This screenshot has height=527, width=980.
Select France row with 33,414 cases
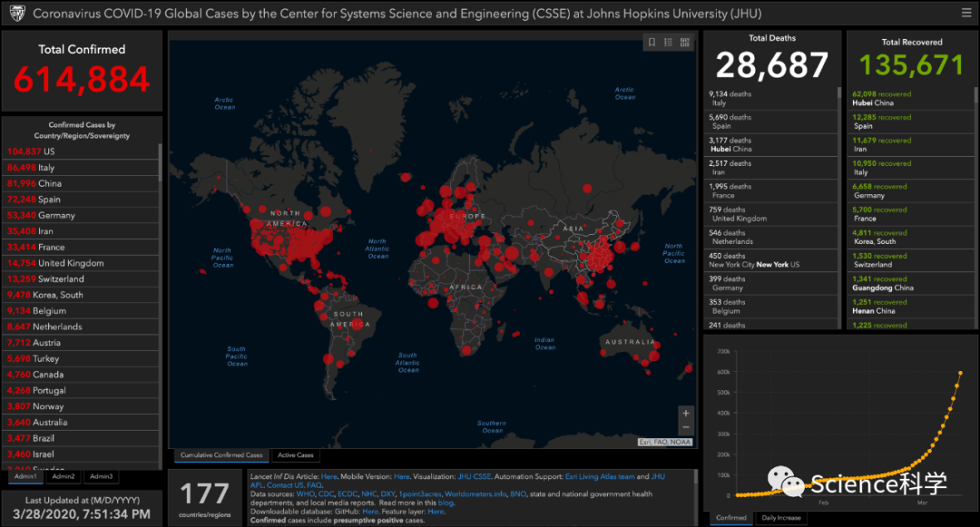[81, 248]
